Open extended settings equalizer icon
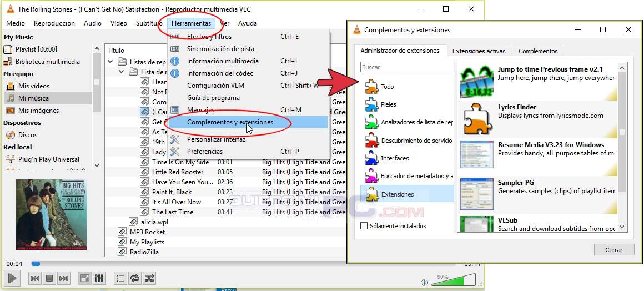Image resolution: width=644 pixels, height=291 pixels. point(99,279)
